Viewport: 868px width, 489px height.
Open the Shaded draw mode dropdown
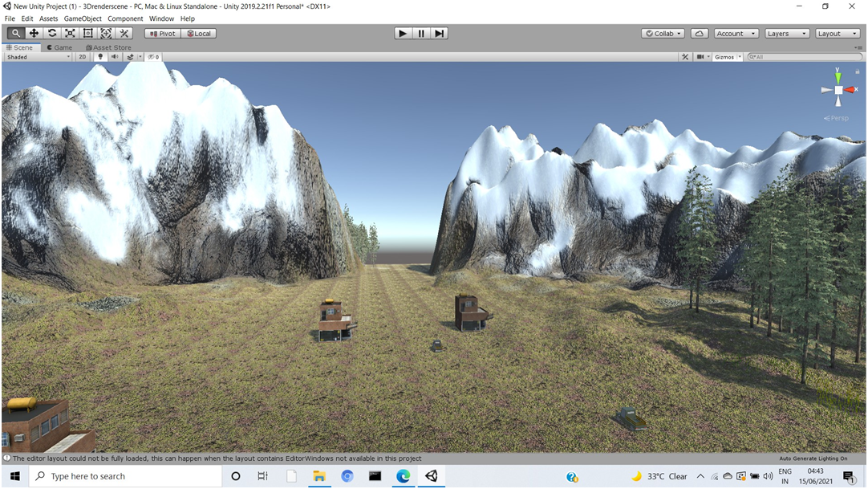[x=36, y=56]
